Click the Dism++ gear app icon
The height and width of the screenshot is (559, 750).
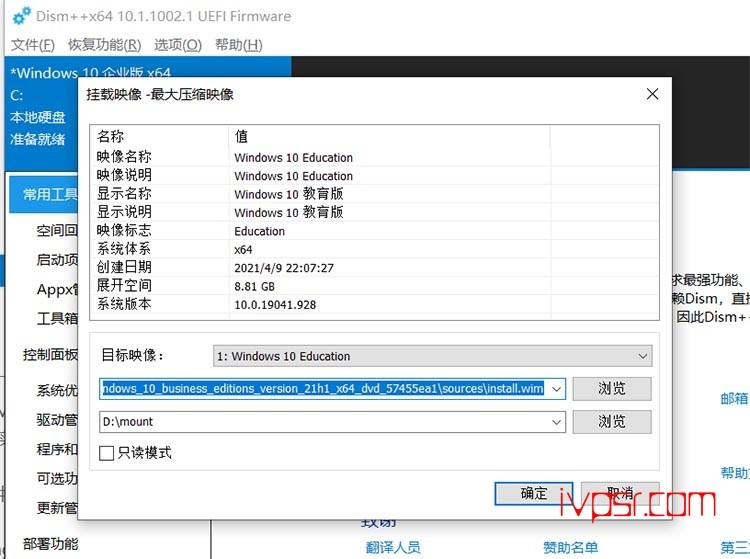tap(22, 16)
